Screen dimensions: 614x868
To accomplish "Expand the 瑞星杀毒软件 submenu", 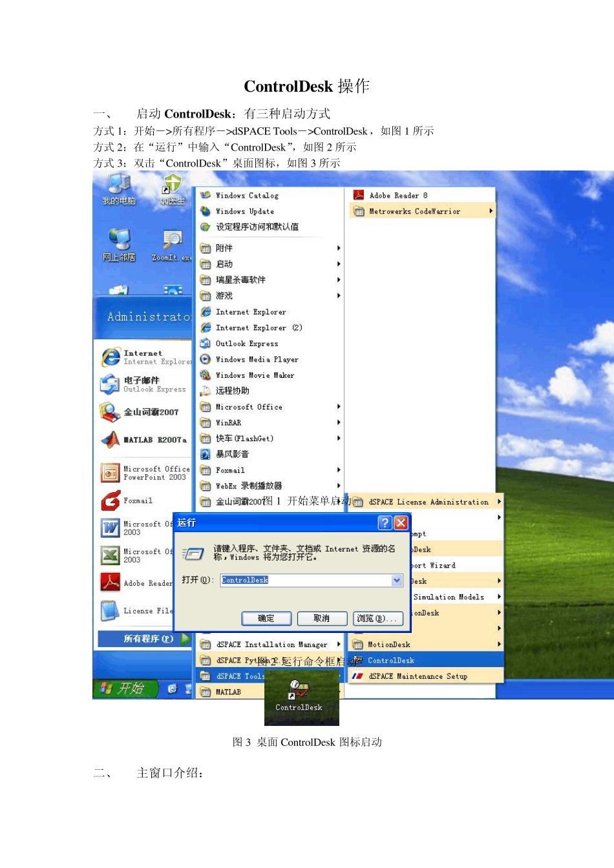I will (270, 280).
